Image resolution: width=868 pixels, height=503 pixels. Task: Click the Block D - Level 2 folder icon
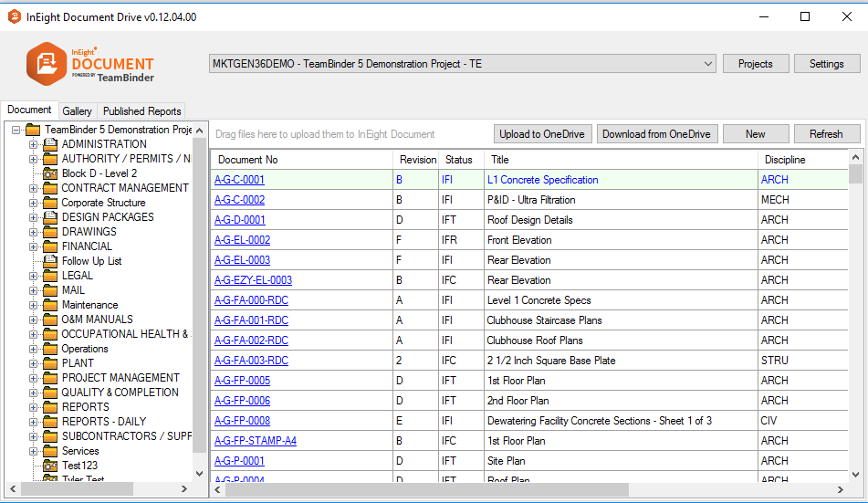pyautogui.click(x=50, y=173)
